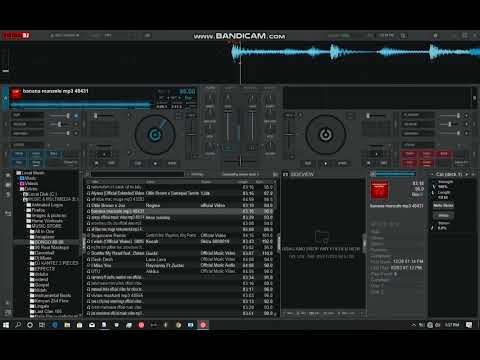480x360 pixels.
Task: Click the right deck play button
Action: (326, 163)
